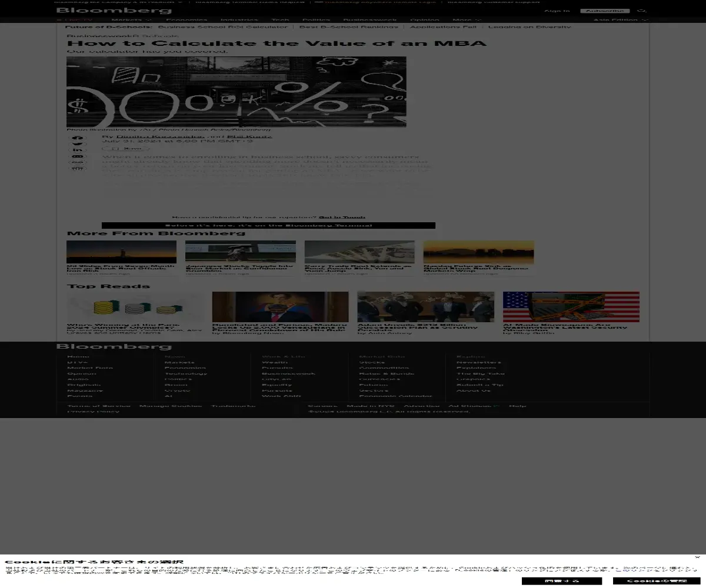Share the article on Facebook
Image resolution: width=706 pixels, height=588 pixels.
78,138
